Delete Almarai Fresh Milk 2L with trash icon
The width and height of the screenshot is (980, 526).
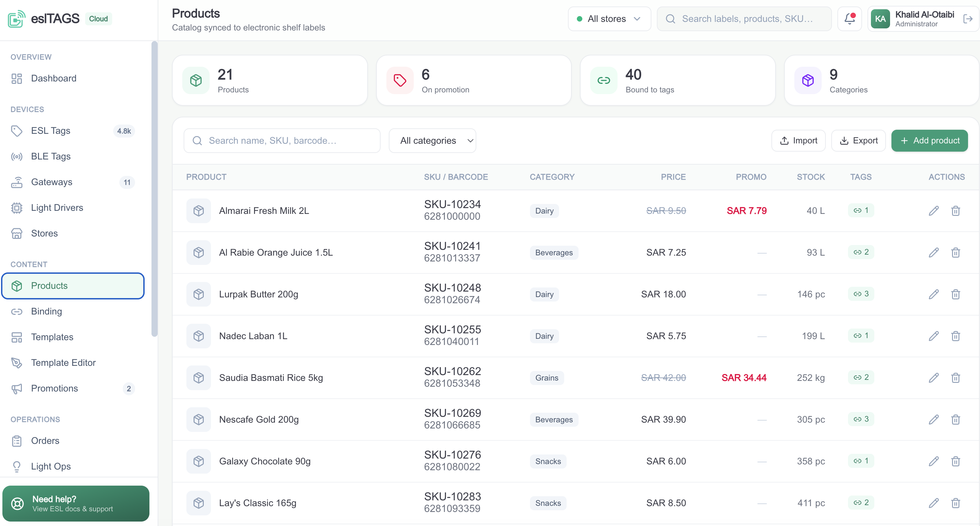click(956, 210)
